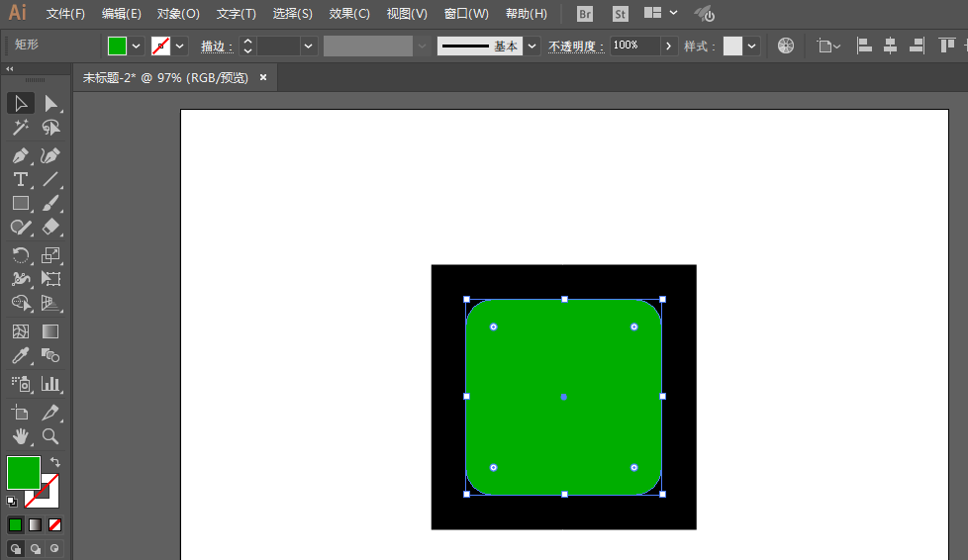Pick the Curvature tool
Viewport: 968px width, 560px height.
coord(50,155)
